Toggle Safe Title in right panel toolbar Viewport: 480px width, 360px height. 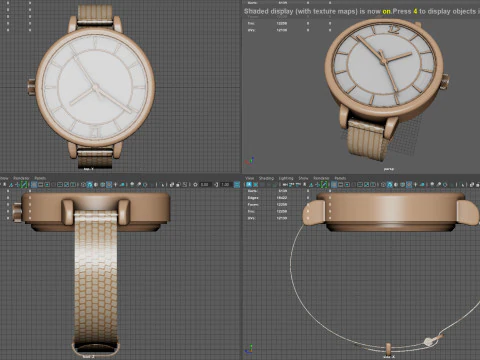[373, 184]
